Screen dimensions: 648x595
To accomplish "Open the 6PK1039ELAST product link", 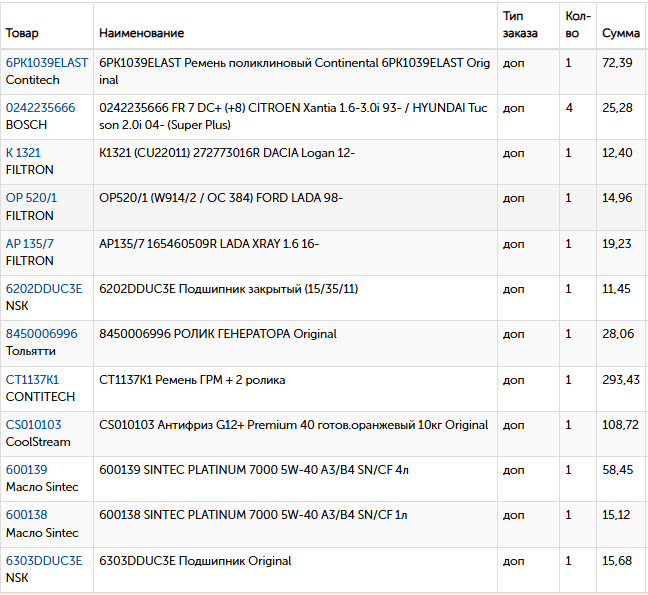I will point(47,63).
